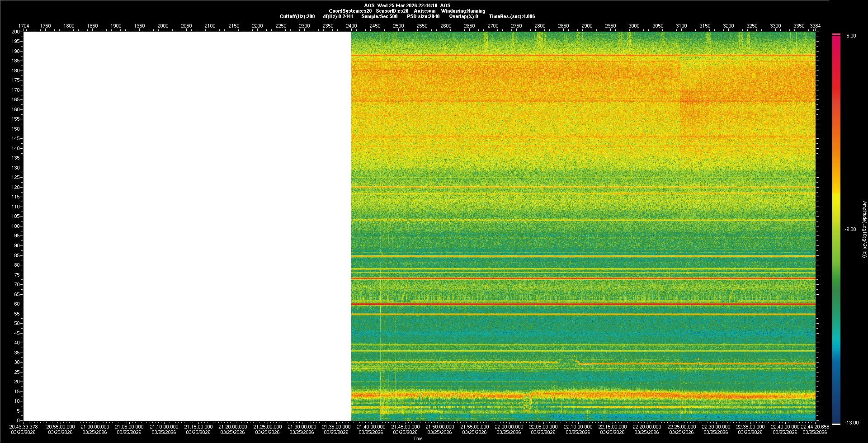Screen dimensions: 868x443
Task: Click the 3100 tick on top axis
Action: [x=681, y=26]
